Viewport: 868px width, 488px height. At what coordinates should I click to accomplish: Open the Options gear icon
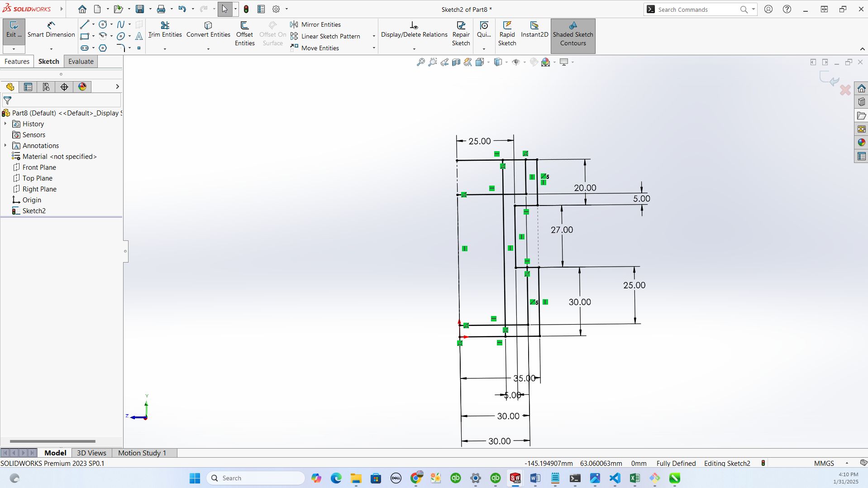[x=276, y=9]
